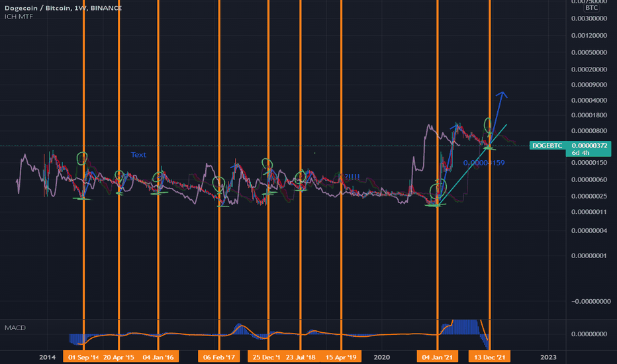
Task: Click the 0.00020000 price axis label
Action: (589, 69)
